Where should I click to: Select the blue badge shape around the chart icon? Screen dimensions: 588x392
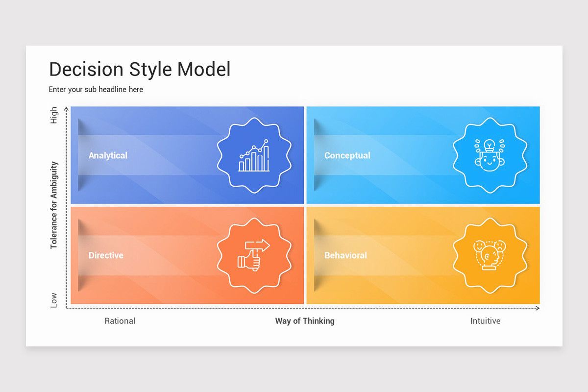click(254, 132)
